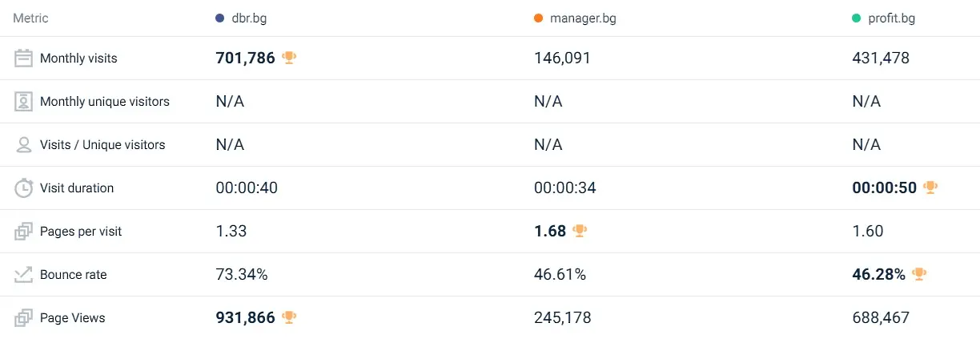Click the Visit duration stopwatch icon

pyautogui.click(x=23, y=188)
